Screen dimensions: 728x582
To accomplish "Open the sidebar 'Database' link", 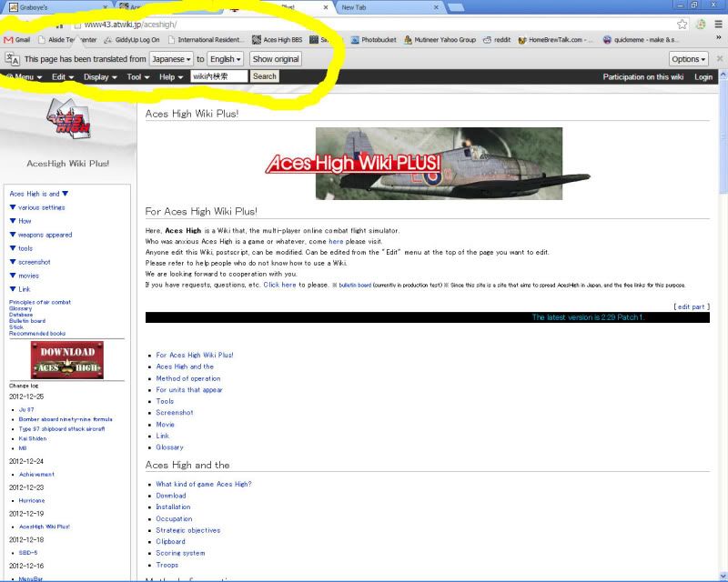I will (x=21, y=315).
